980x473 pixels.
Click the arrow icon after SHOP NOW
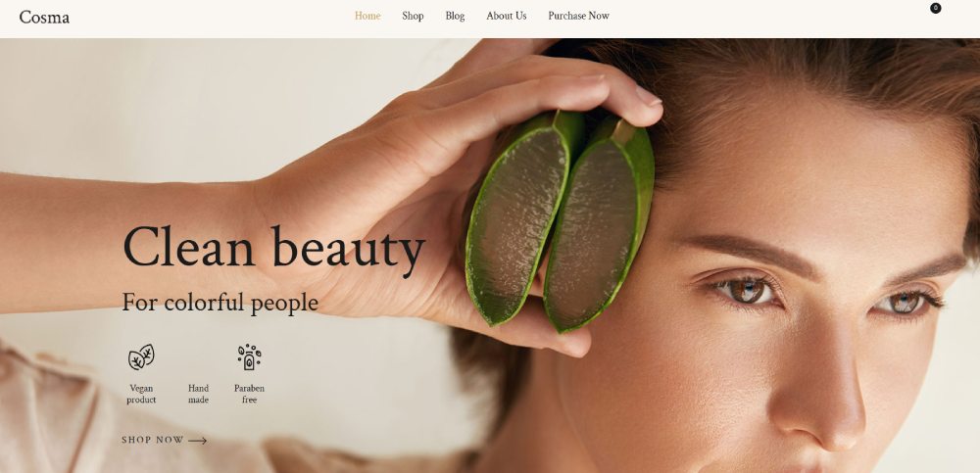198,441
